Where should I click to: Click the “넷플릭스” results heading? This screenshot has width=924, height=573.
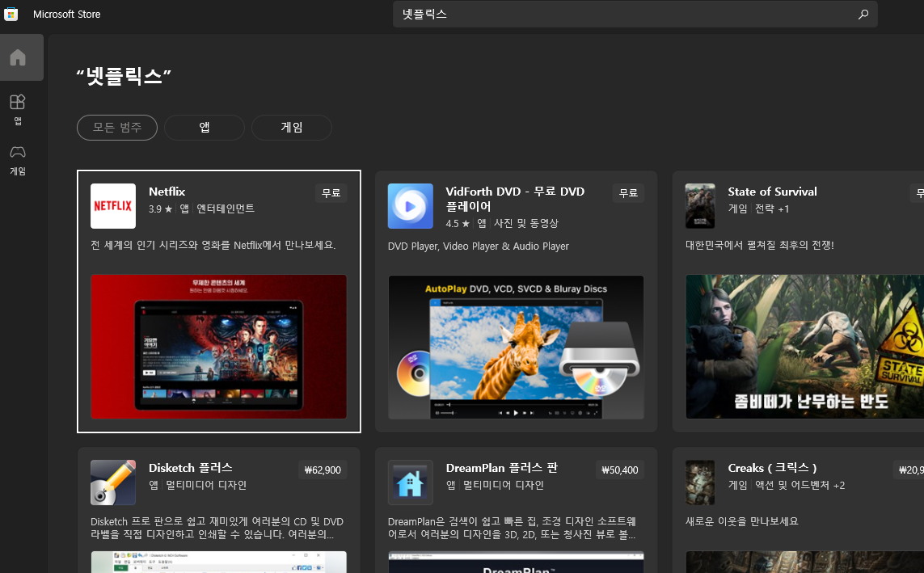click(x=124, y=76)
